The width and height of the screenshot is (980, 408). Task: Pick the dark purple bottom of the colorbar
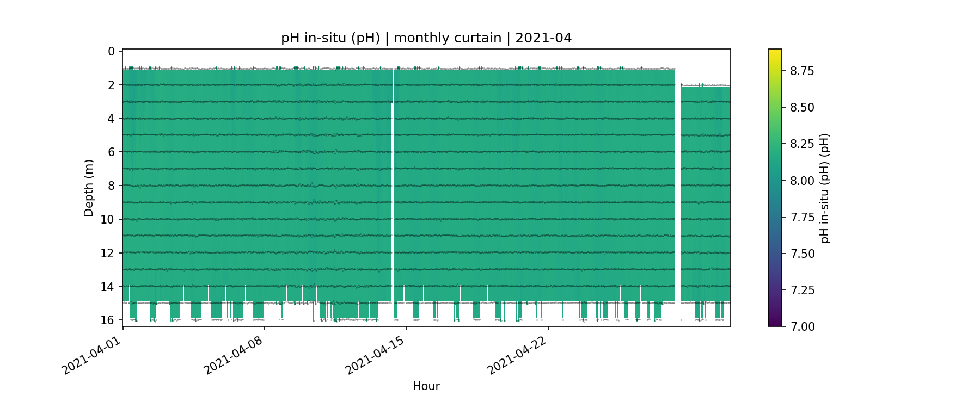point(775,323)
